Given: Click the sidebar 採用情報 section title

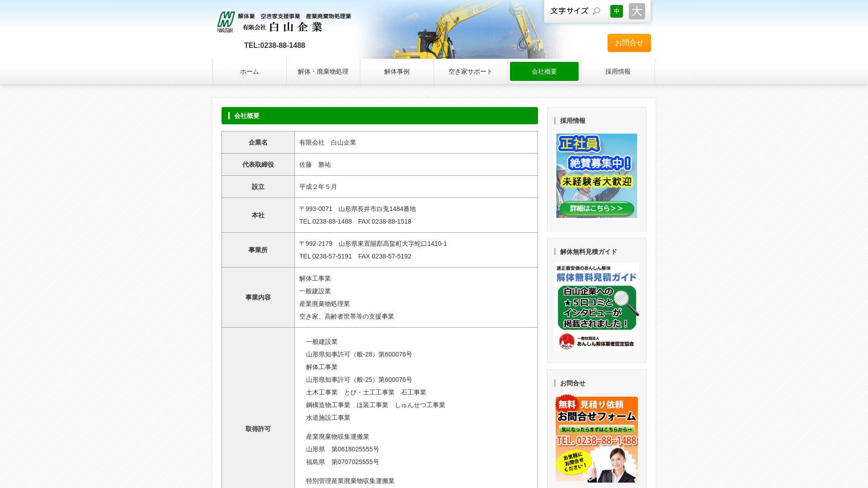Looking at the screenshot, I should pos(571,121).
